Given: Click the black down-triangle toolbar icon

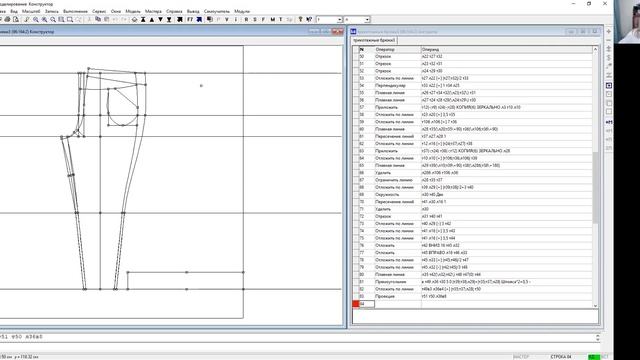Looking at the screenshot, I should pyautogui.click(x=160, y=19).
